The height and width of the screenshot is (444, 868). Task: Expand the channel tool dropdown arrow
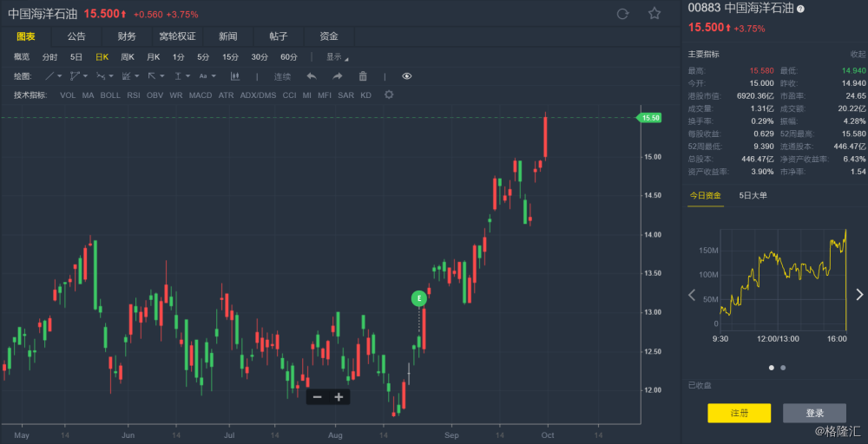tap(85, 77)
